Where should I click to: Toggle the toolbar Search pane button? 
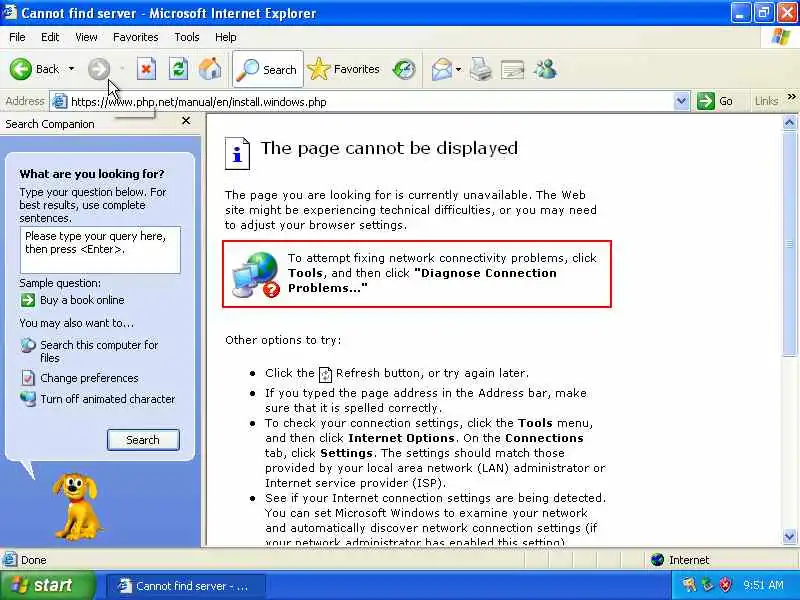[268, 69]
